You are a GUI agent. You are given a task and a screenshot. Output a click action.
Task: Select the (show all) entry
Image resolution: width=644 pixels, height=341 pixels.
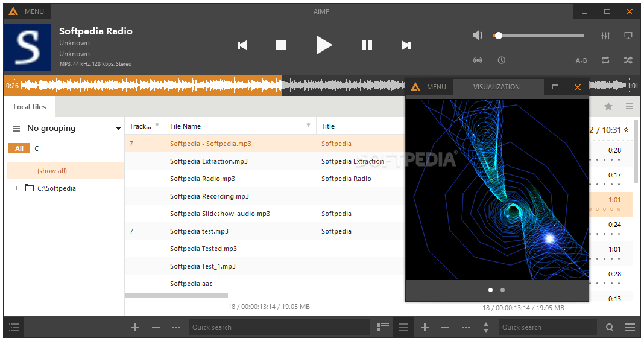tap(66, 170)
